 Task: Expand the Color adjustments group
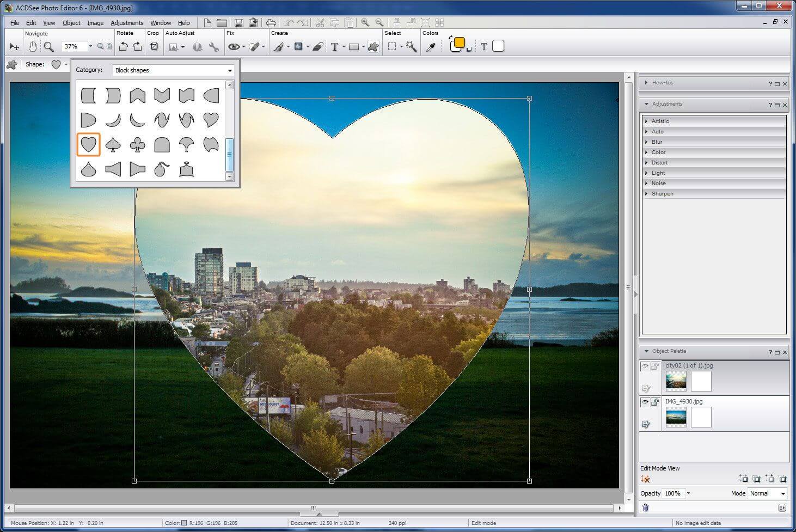click(714, 152)
